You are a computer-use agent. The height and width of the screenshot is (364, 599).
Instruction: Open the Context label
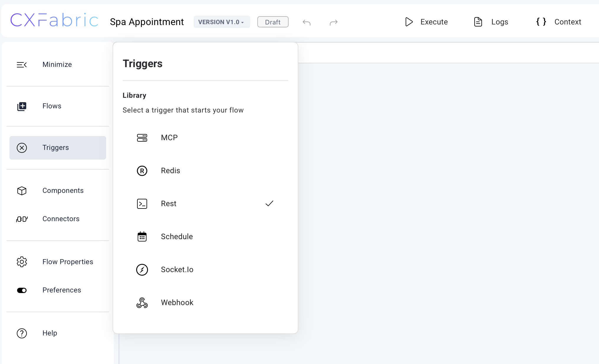(x=568, y=22)
